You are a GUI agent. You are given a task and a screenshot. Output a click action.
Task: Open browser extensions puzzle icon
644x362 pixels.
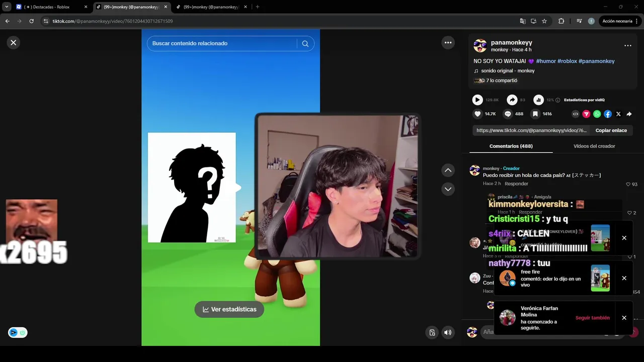pos(561,21)
